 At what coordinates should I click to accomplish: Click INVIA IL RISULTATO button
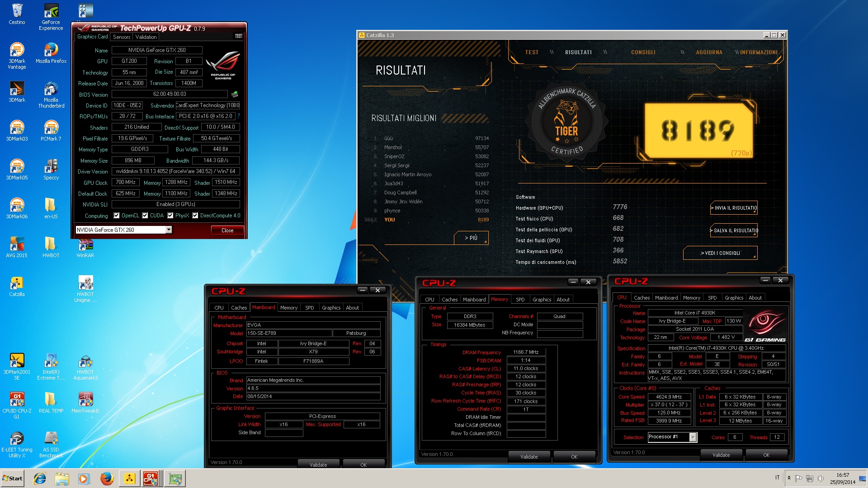tap(734, 208)
